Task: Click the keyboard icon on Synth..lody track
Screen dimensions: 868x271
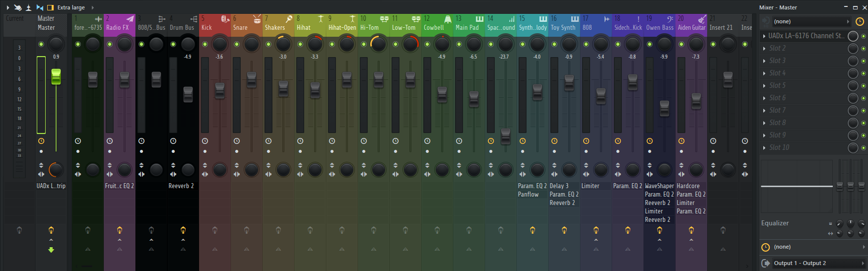Action: pos(543,19)
